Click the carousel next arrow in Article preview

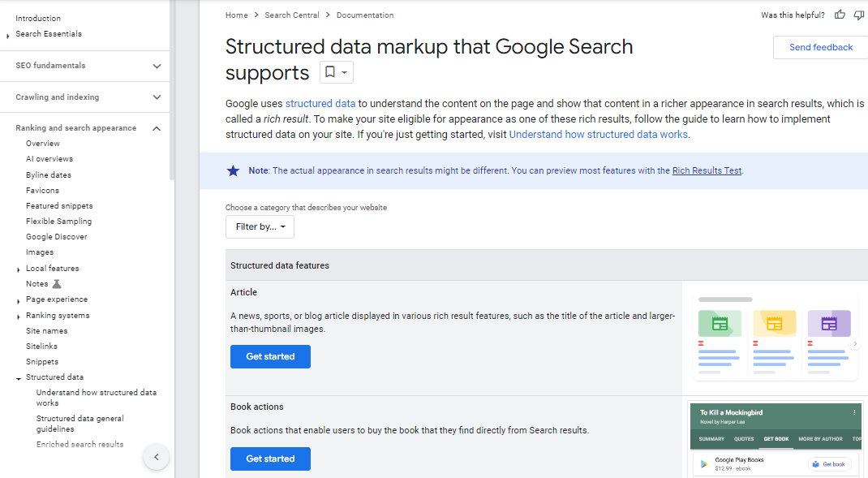click(x=855, y=344)
